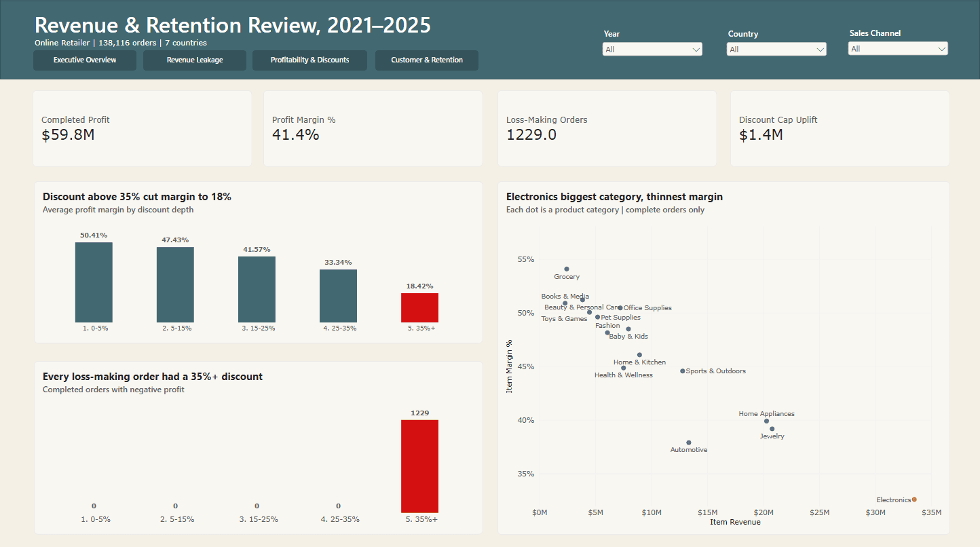
Task: Click the Home & Kitchen dot
Action: pyautogui.click(x=639, y=355)
